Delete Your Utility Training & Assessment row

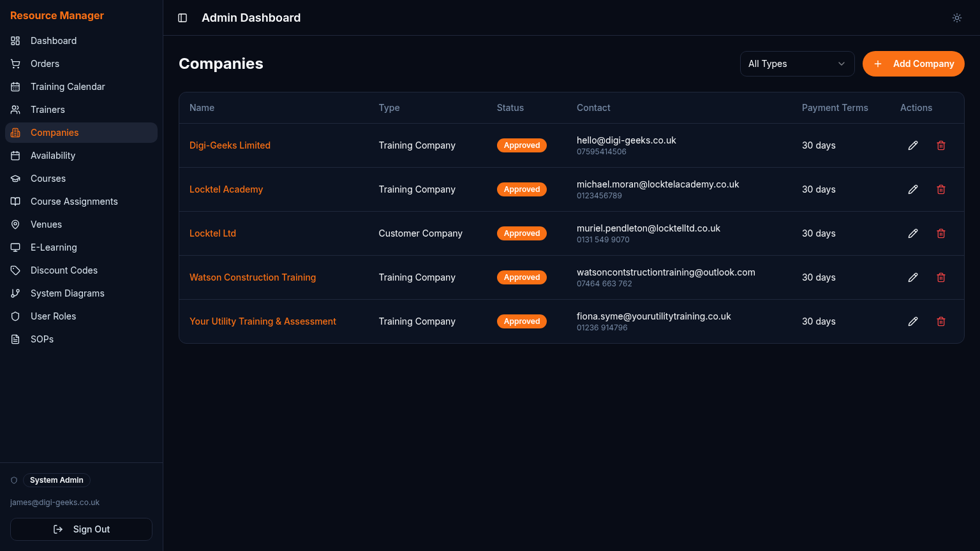click(941, 321)
